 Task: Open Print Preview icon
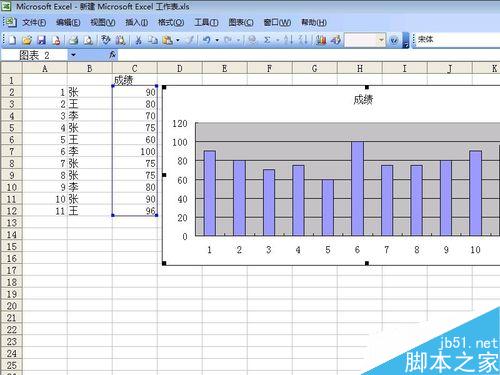88,40
